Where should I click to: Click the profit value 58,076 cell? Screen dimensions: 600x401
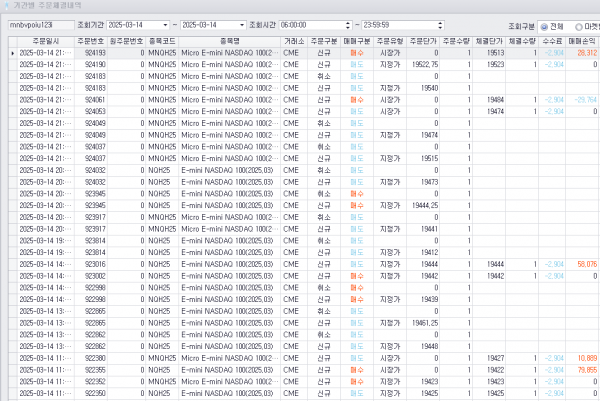[582, 264]
